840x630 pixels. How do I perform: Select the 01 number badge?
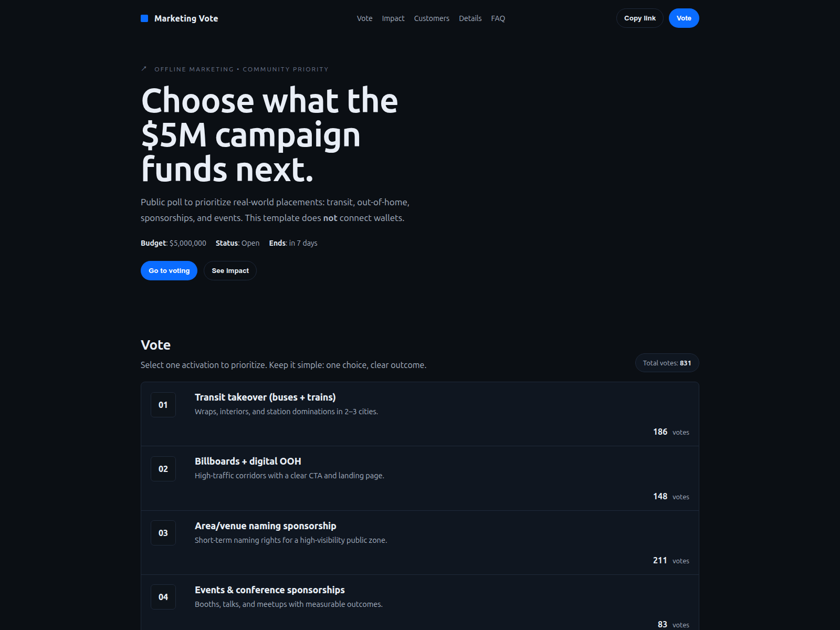coord(163,405)
